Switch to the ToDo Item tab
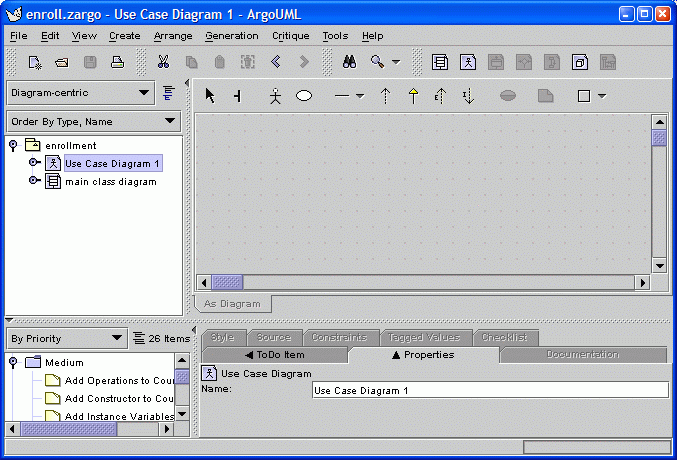The image size is (677, 460). (x=275, y=355)
